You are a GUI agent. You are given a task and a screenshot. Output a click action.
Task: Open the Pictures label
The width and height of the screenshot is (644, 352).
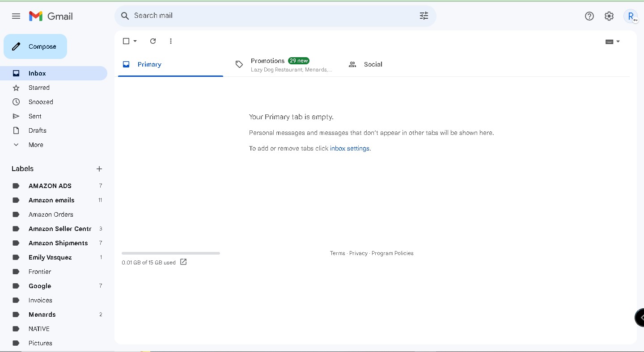pyautogui.click(x=54, y=343)
